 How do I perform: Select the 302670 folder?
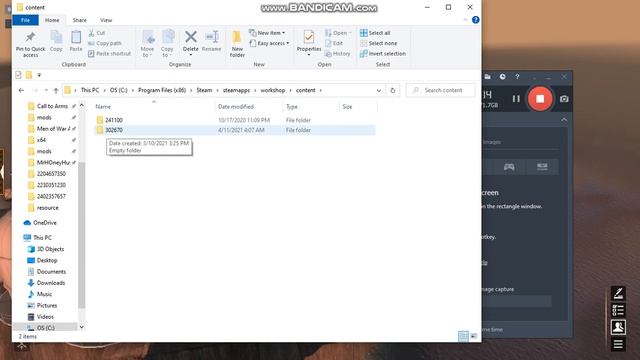(x=236, y=130)
